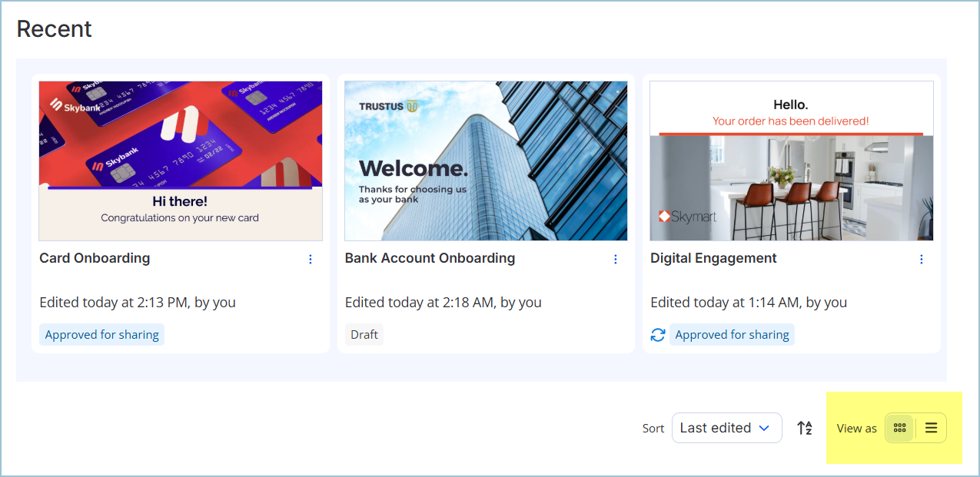Click the Bank Account Onboarding title
Image resolution: width=980 pixels, height=477 pixels.
tap(430, 258)
